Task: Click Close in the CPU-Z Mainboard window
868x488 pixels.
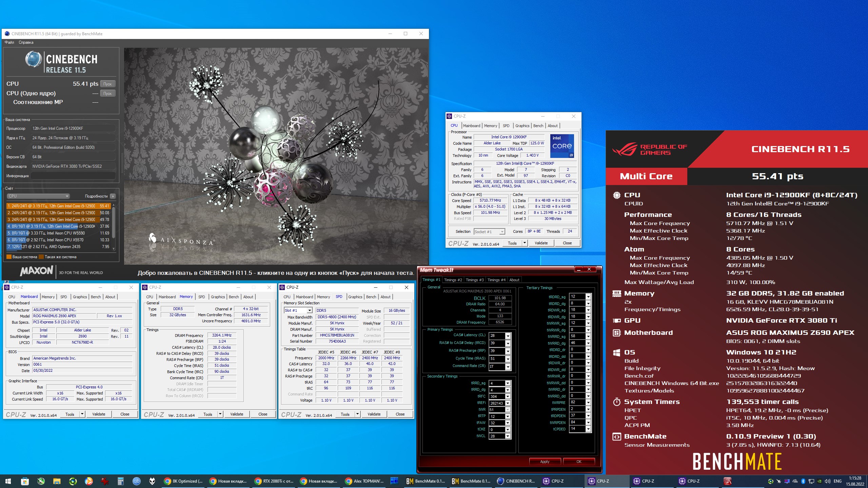Action: pos(125,414)
